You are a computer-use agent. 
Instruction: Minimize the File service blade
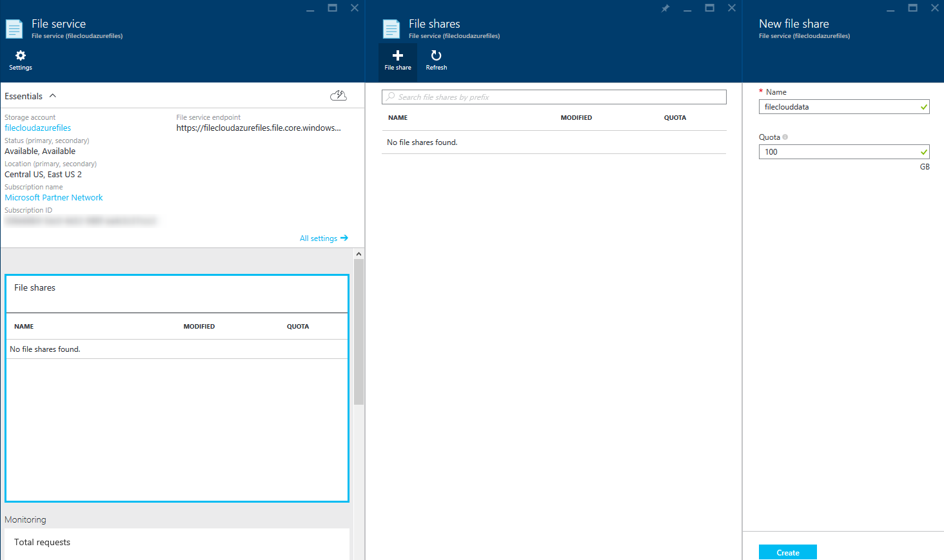(310, 8)
